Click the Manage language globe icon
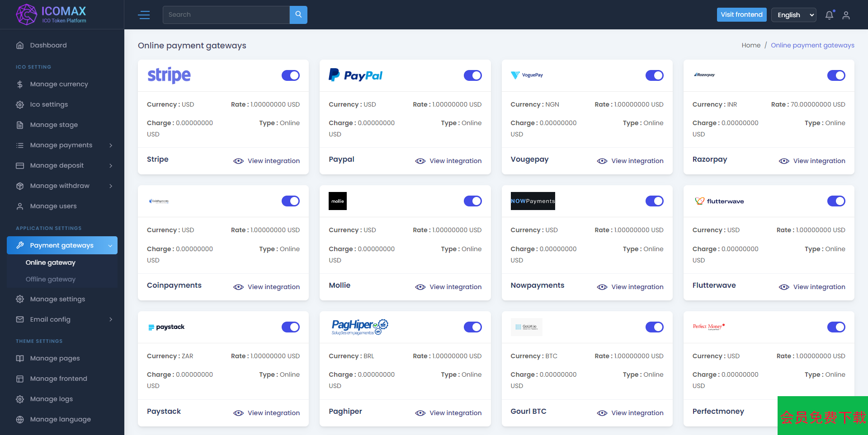Viewport: 868px width, 435px height. (20, 419)
